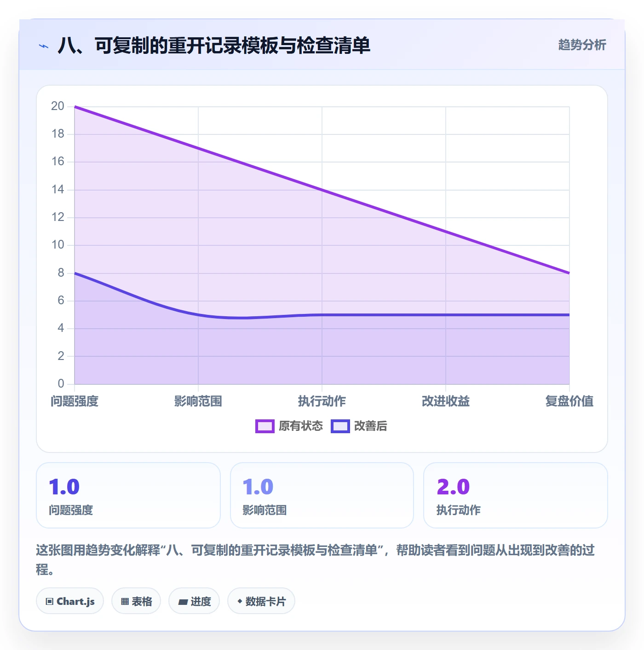The image size is (644, 650).
Task: Click the 影响范围 x-axis label
Action: point(198,401)
